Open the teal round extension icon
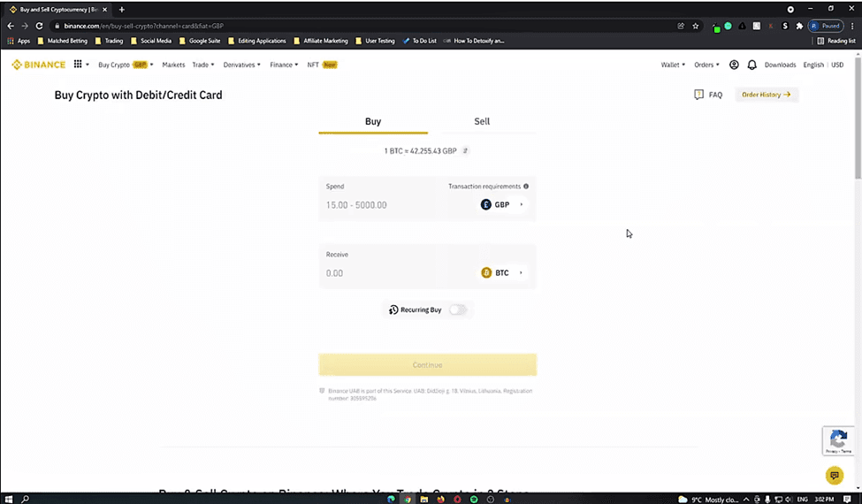 coord(728,26)
